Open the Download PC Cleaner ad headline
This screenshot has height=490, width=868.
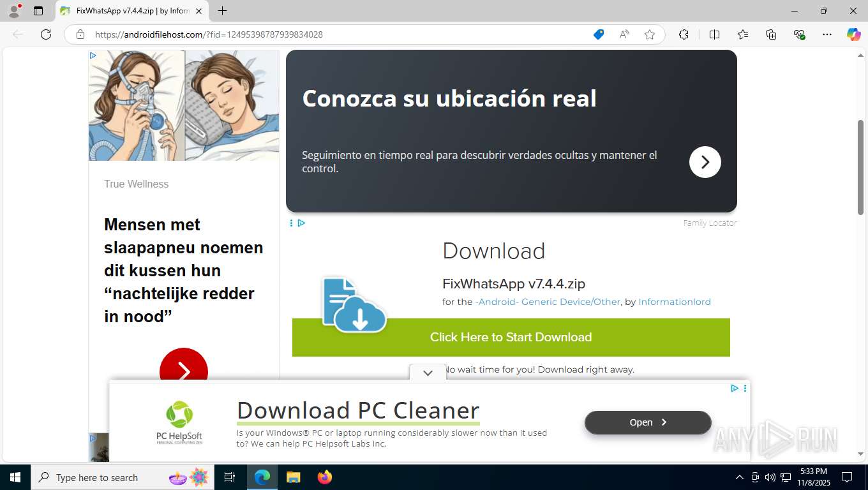point(358,410)
